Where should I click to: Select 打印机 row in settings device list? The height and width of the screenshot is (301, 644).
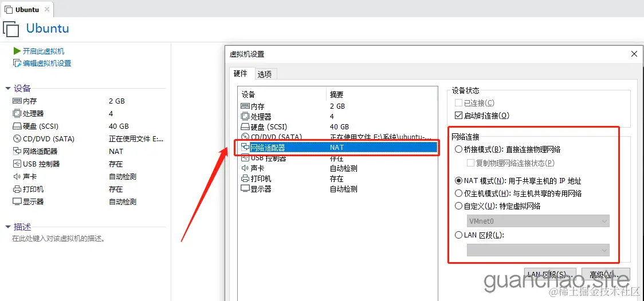pyautogui.click(x=338, y=179)
